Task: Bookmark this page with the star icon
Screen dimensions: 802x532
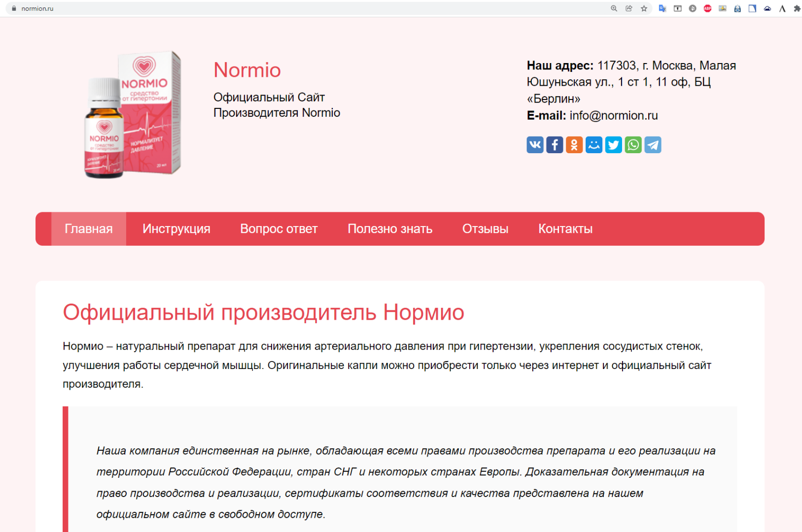Action: tap(644, 8)
